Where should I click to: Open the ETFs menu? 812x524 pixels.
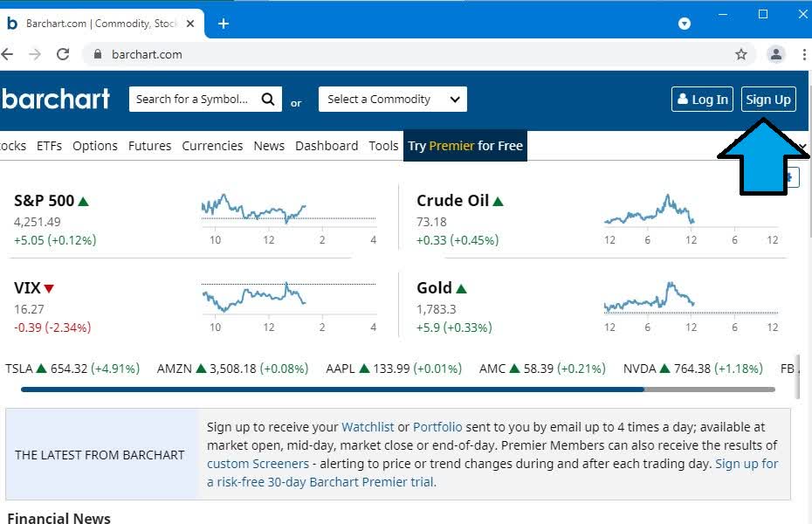pyautogui.click(x=49, y=146)
